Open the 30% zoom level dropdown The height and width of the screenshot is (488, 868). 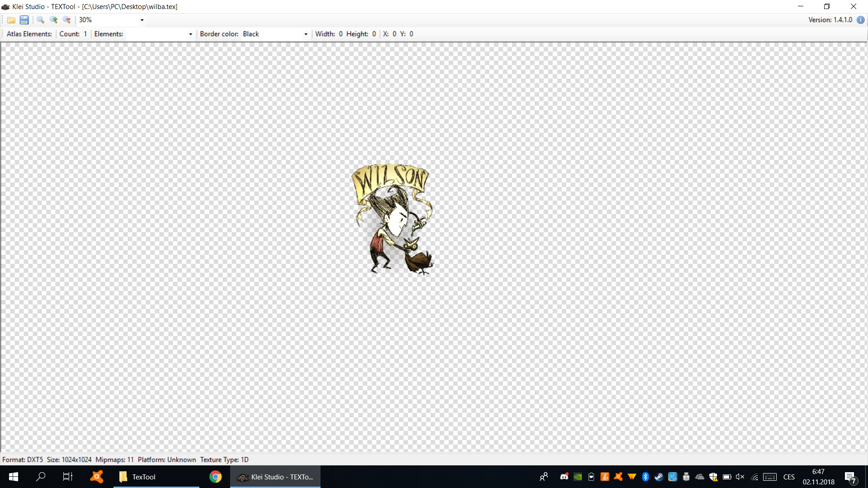click(x=142, y=20)
